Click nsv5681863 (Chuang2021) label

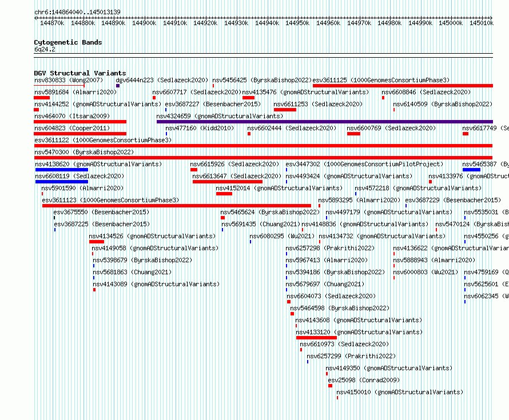(x=132, y=272)
